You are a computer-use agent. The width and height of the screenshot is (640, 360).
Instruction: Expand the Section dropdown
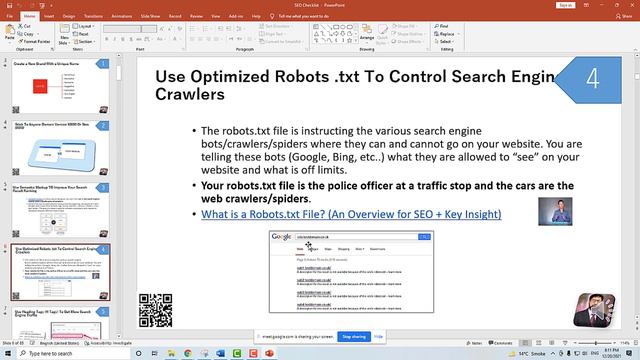click(x=84, y=42)
